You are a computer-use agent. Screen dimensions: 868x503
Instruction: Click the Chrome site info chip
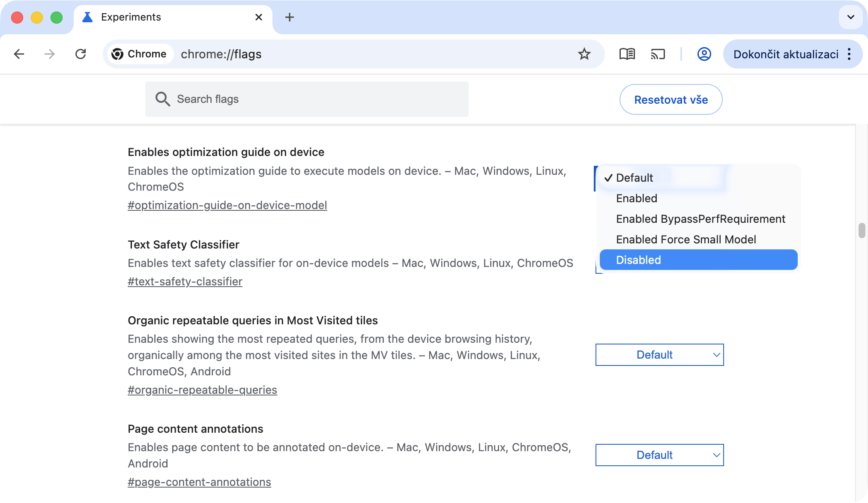pyautogui.click(x=139, y=54)
